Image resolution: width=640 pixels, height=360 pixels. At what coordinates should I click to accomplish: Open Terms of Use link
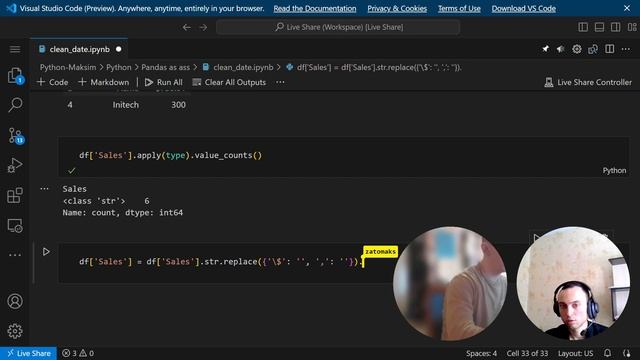pos(459,8)
